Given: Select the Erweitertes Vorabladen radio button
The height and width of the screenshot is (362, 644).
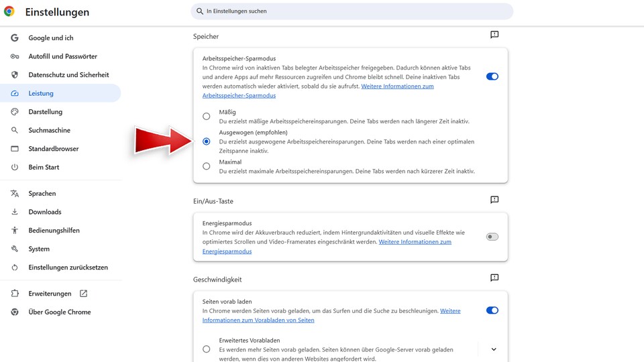Looking at the screenshot, I should pos(207,349).
